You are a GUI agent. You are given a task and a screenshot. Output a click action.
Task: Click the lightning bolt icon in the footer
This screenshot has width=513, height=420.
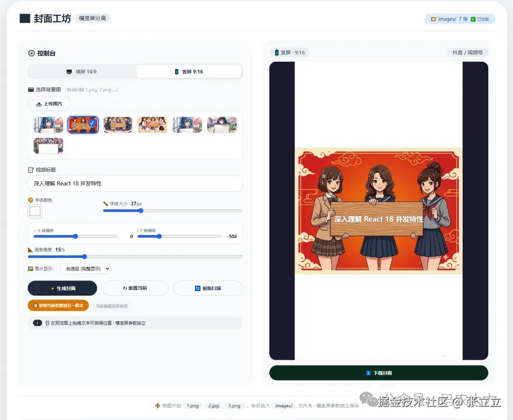tap(158, 406)
